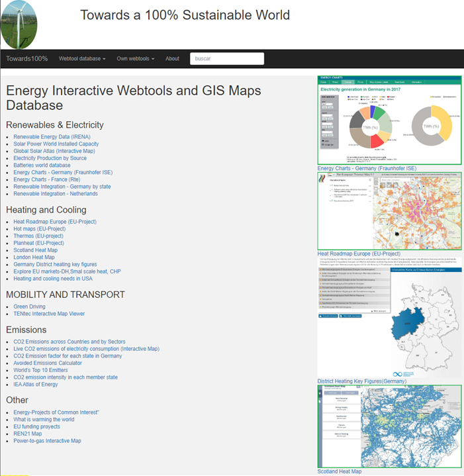The width and height of the screenshot is (464, 476).
Task: Open CO2 emission intensity in each member state
Action: click(x=66, y=377)
